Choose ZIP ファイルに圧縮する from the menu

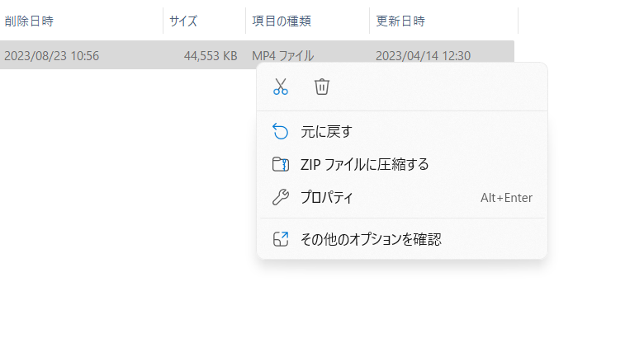[364, 164]
